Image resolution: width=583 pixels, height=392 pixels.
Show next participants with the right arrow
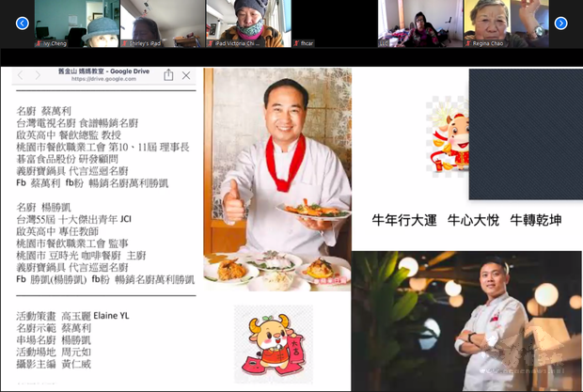tap(560, 24)
